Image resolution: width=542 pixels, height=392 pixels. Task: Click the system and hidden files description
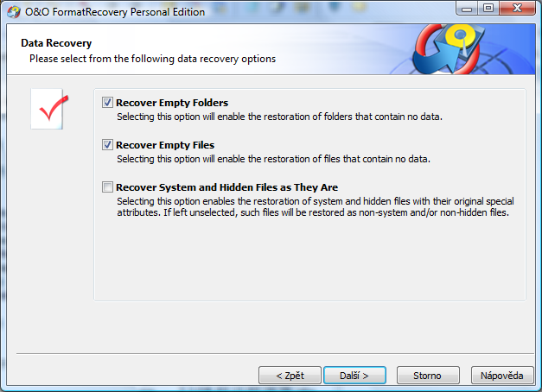click(316, 206)
